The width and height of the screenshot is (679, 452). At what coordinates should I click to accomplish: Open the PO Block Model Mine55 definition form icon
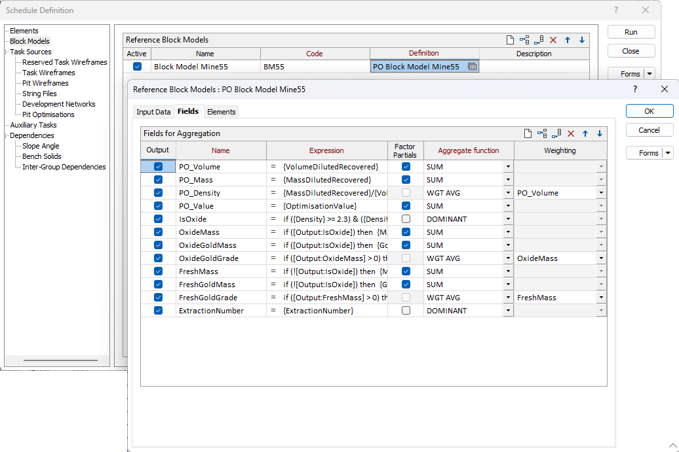click(x=473, y=67)
